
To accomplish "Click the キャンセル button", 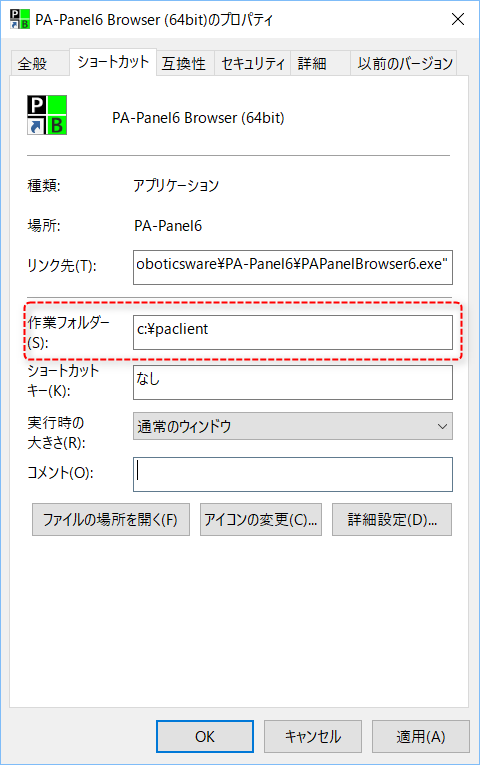I will pyautogui.click(x=313, y=736).
